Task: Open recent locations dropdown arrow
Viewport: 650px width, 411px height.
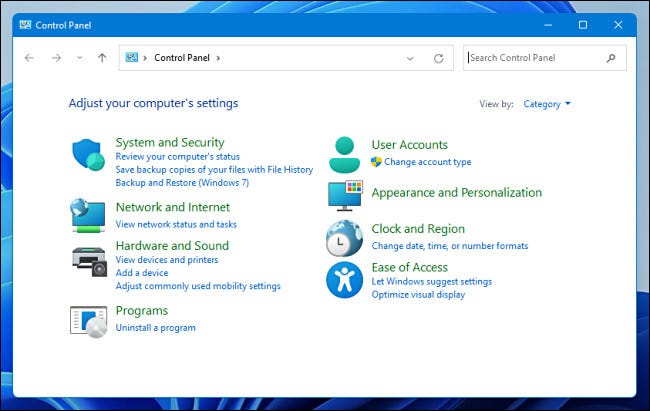Action: click(79, 58)
